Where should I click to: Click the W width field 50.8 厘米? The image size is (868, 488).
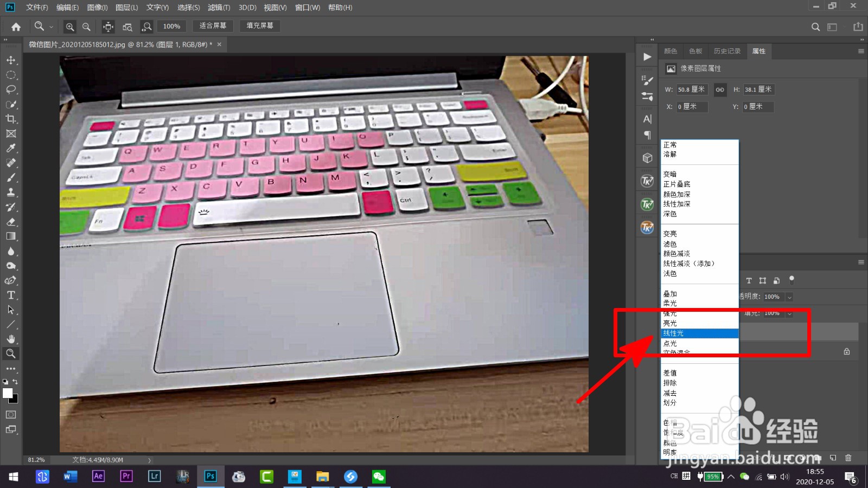pyautogui.click(x=692, y=89)
